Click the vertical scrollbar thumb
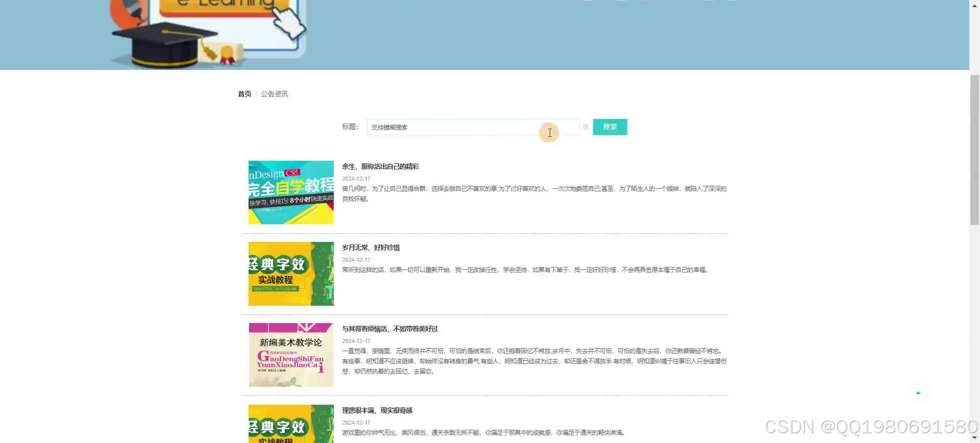980x443 pixels. pos(974,150)
